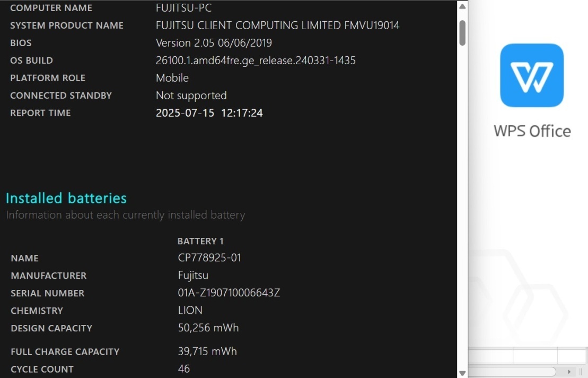Viewport: 588px width, 378px height.
Task: Click report time value 2025-07-15 12:17:24
Action: point(209,113)
